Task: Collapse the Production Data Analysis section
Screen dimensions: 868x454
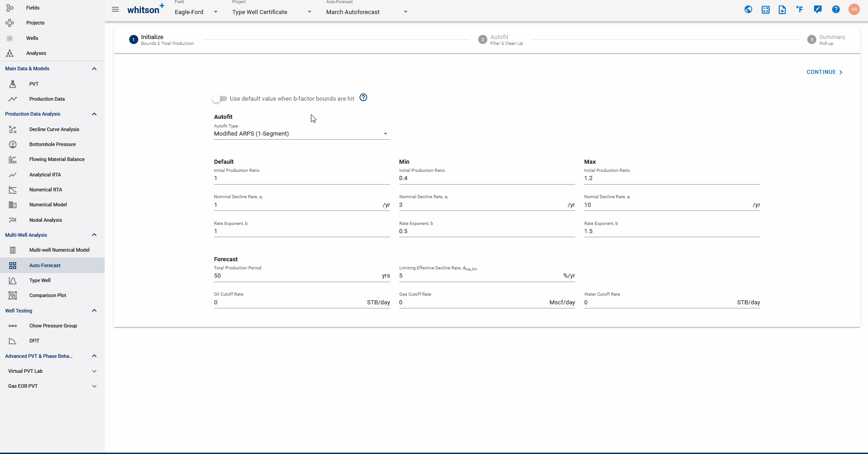Action: click(94, 114)
